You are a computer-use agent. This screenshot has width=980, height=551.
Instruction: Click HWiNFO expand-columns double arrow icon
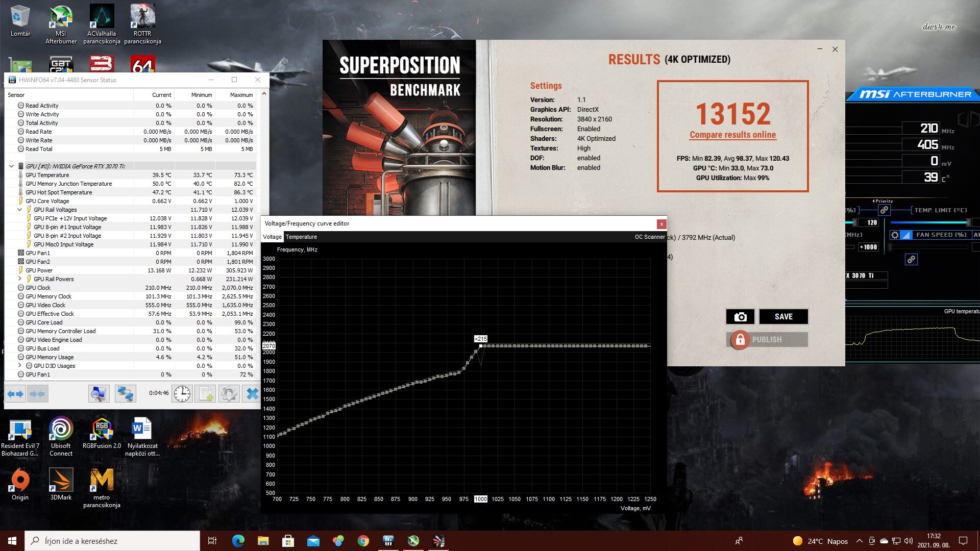point(15,394)
